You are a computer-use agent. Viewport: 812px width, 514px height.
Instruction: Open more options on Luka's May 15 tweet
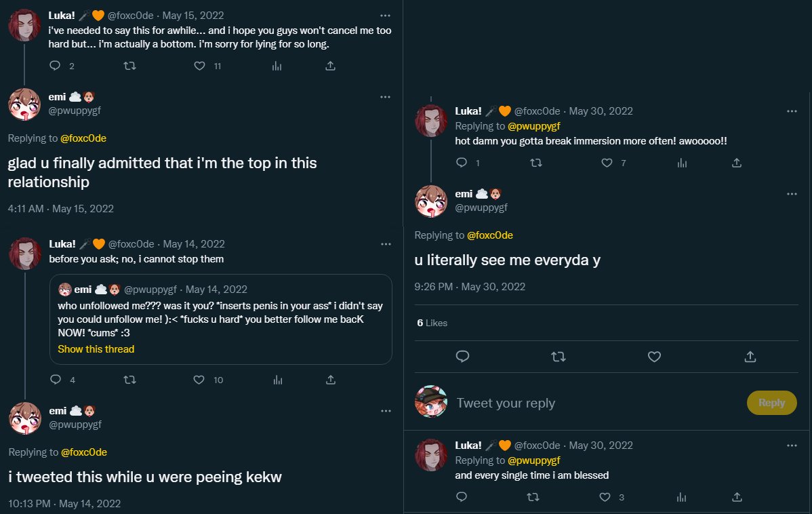tap(385, 15)
